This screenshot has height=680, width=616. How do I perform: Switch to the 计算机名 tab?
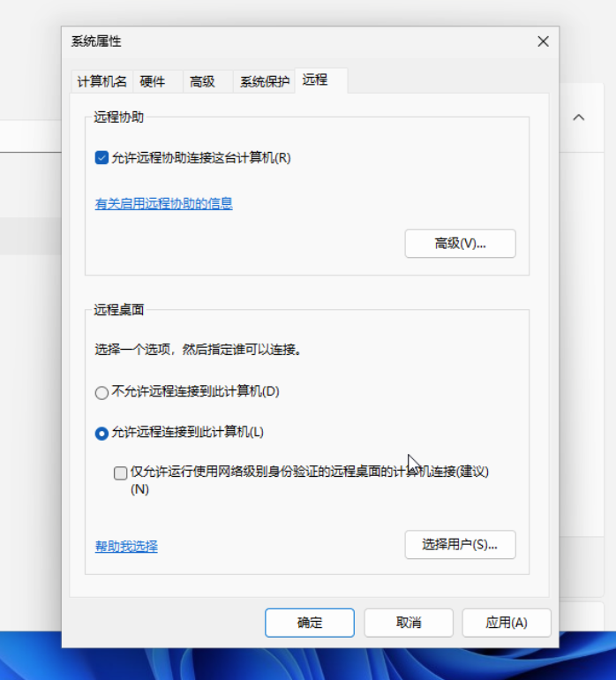pos(101,81)
